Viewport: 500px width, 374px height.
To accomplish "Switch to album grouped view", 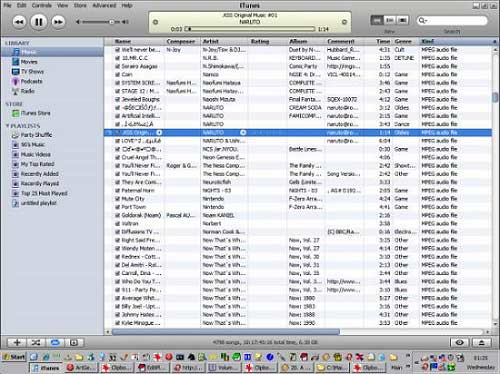I will coord(390,20).
